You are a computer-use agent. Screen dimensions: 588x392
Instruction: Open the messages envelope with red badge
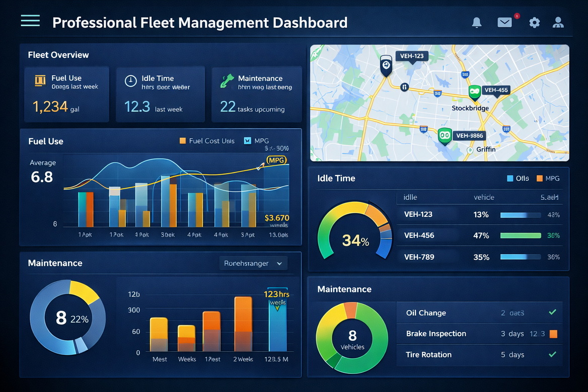click(x=504, y=22)
